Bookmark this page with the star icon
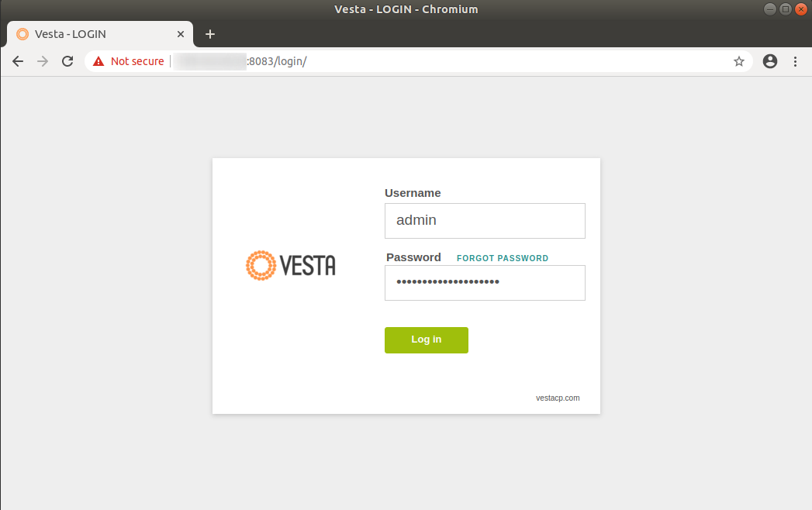The height and width of the screenshot is (510, 812). click(739, 61)
